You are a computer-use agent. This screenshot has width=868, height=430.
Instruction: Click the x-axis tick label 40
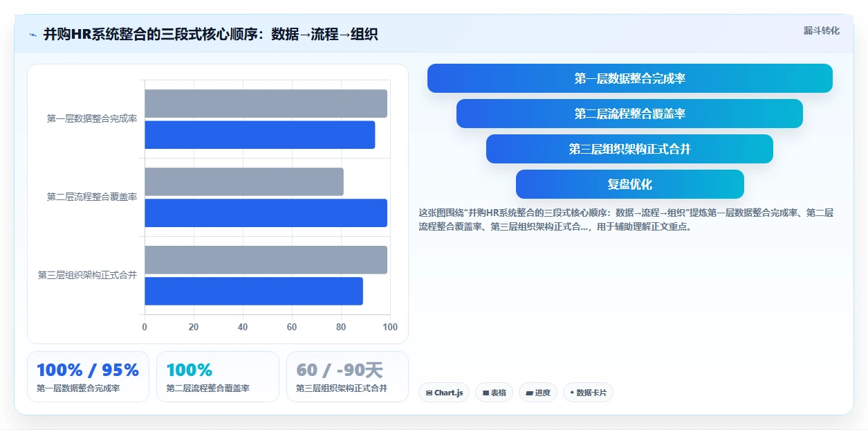tap(243, 327)
